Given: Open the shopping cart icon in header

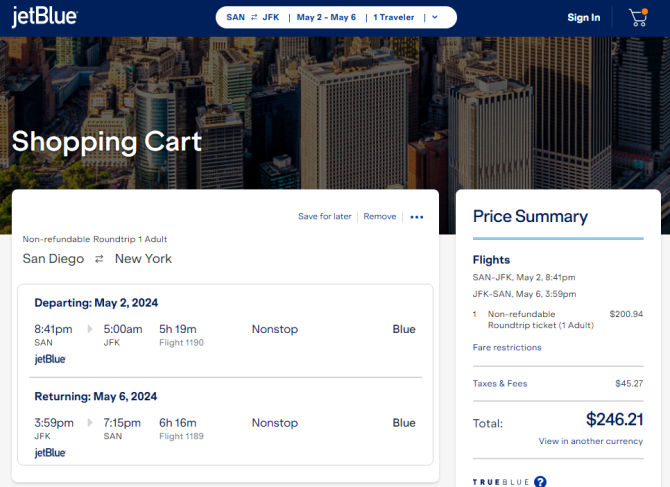Looking at the screenshot, I should tap(638, 18).
